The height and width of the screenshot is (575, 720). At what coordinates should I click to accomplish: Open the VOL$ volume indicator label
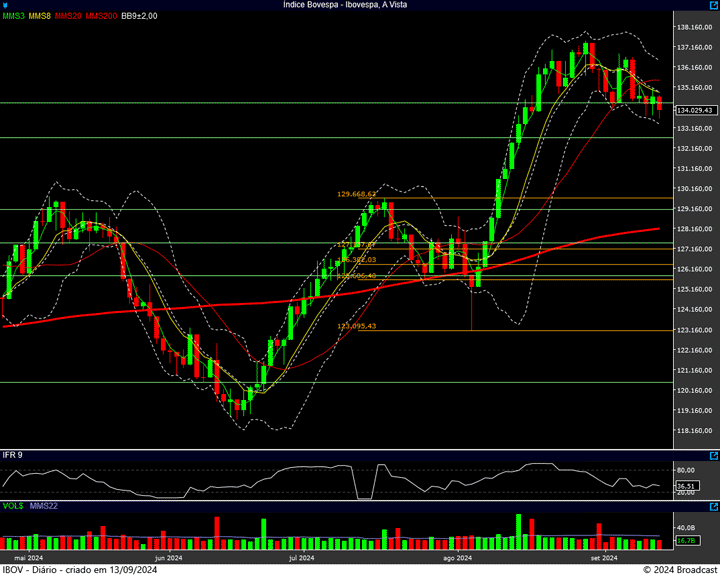click(x=12, y=507)
